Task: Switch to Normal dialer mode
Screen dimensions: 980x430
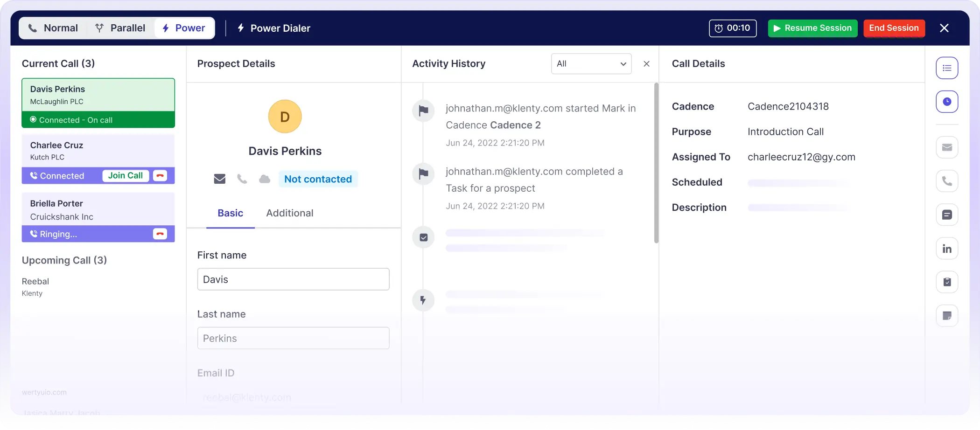Action: click(53, 28)
